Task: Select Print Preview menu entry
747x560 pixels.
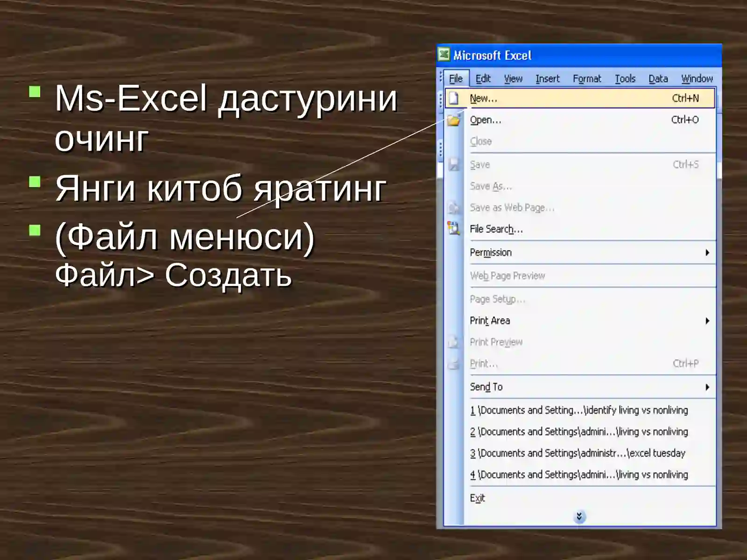Action: pos(580,342)
